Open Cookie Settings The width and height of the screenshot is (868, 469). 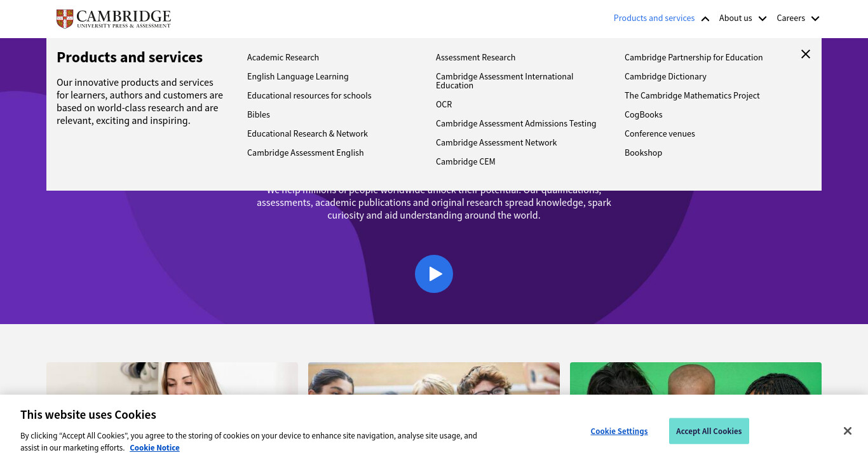pyautogui.click(x=619, y=431)
